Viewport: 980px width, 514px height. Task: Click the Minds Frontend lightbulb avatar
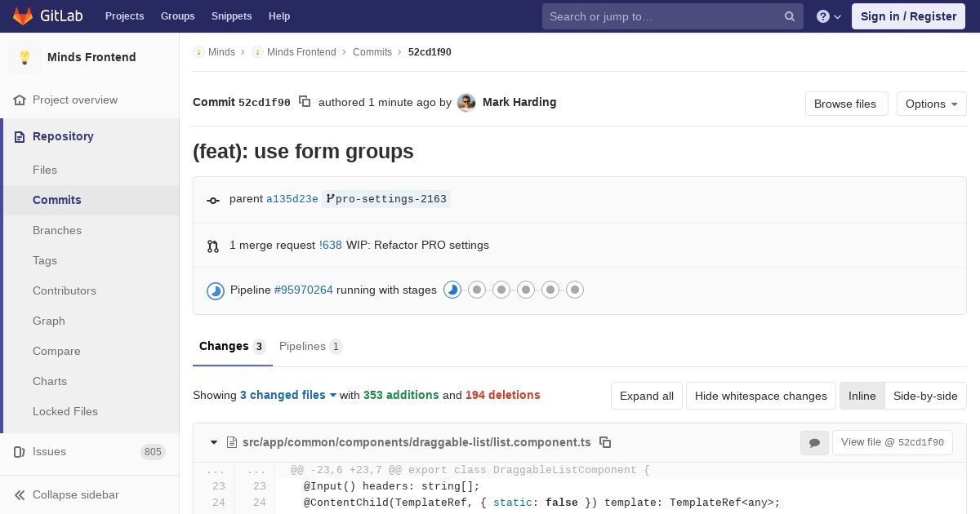[24, 57]
